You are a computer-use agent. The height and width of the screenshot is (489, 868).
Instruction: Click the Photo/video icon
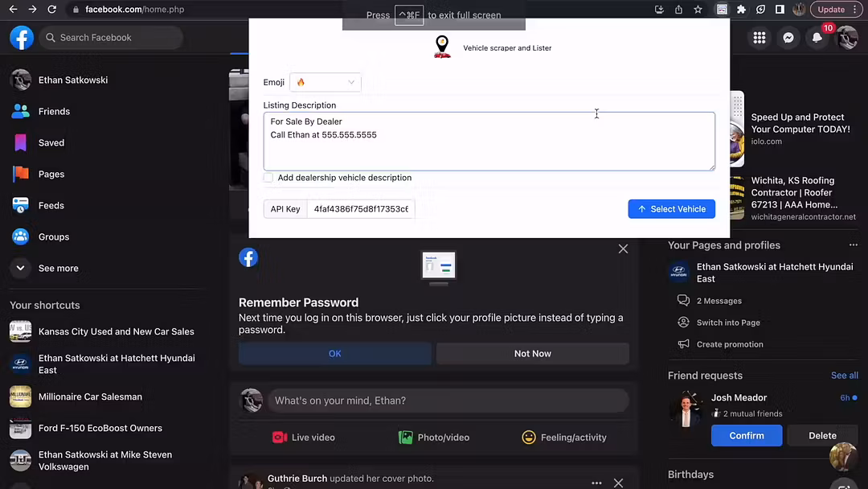click(x=406, y=438)
